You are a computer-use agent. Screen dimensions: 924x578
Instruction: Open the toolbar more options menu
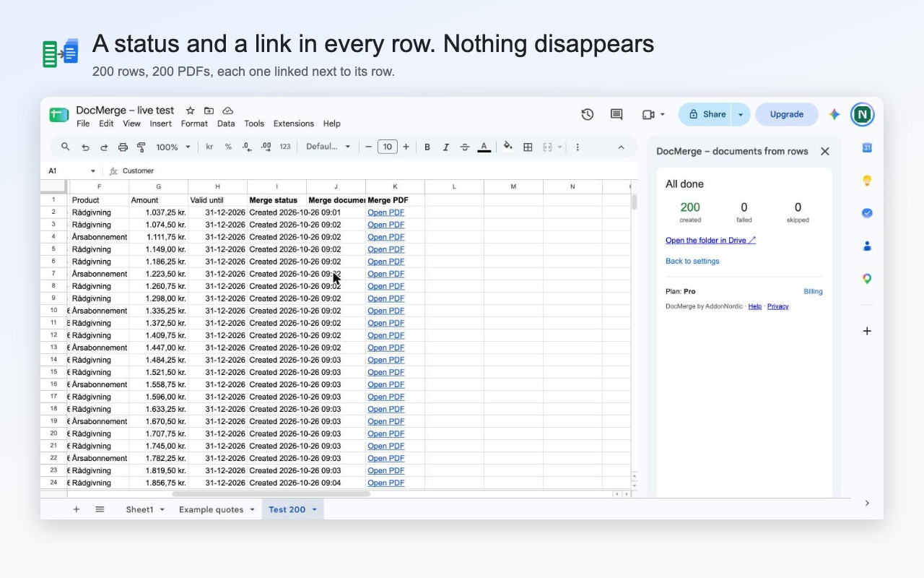pyautogui.click(x=577, y=147)
